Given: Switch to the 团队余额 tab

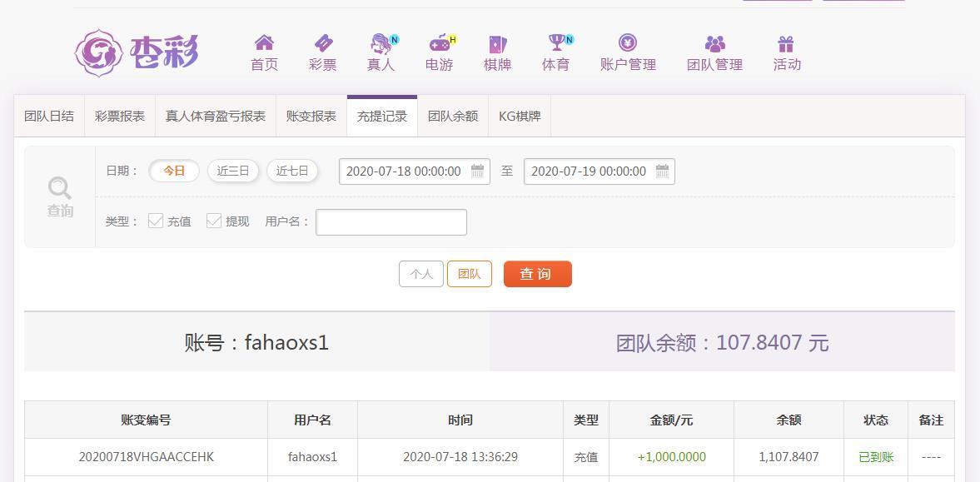Looking at the screenshot, I should pyautogui.click(x=453, y=117).
